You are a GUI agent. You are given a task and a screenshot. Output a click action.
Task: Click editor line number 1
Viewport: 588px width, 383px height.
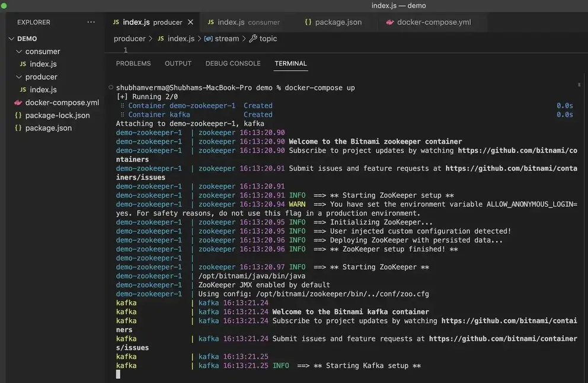(126, 50)
